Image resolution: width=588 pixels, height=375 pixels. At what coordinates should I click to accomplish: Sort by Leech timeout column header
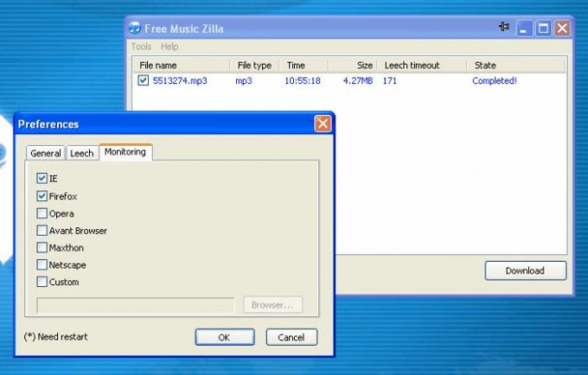coord(421,65)
